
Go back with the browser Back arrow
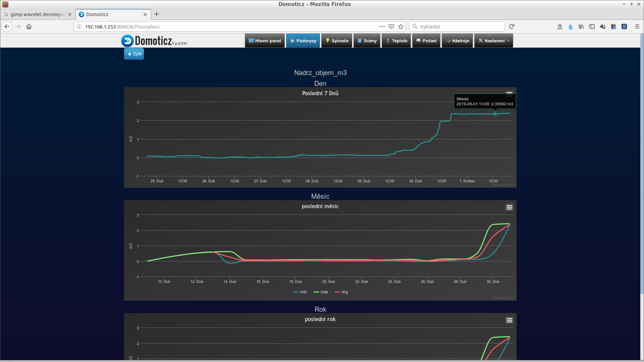[x=7, y=26]
